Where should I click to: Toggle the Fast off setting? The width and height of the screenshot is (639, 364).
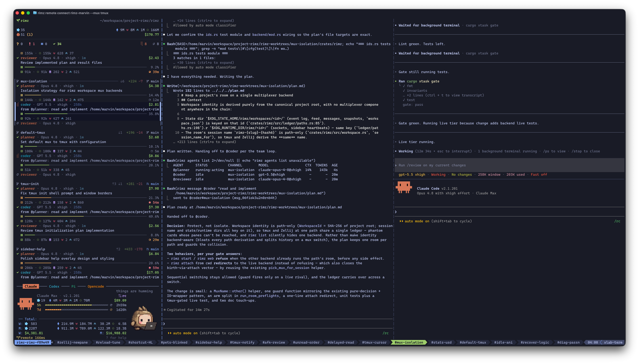[539, 174]
